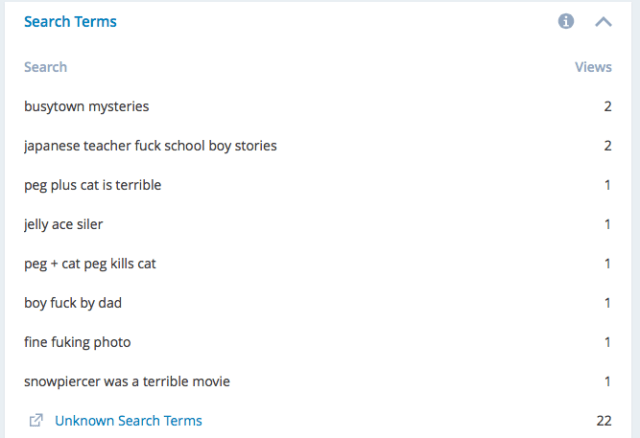Select the jelly ace siler search term
The width and height of the screenshot is (640, 438).
[63, 224]
